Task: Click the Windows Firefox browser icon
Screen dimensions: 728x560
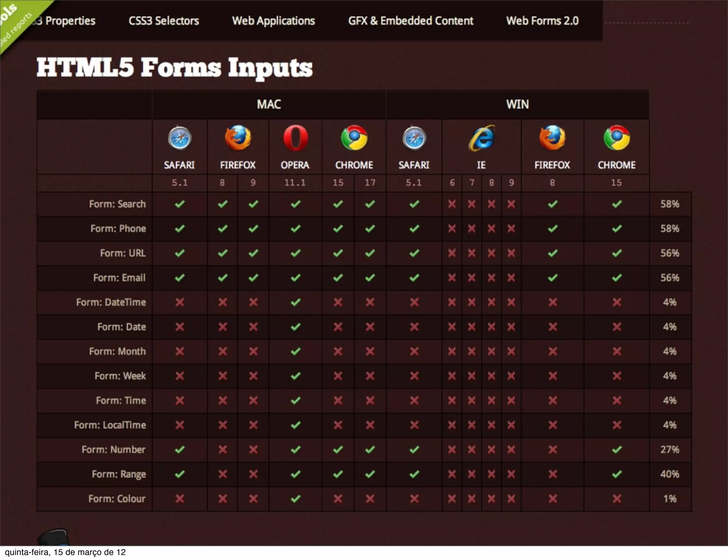Action: 552,138
